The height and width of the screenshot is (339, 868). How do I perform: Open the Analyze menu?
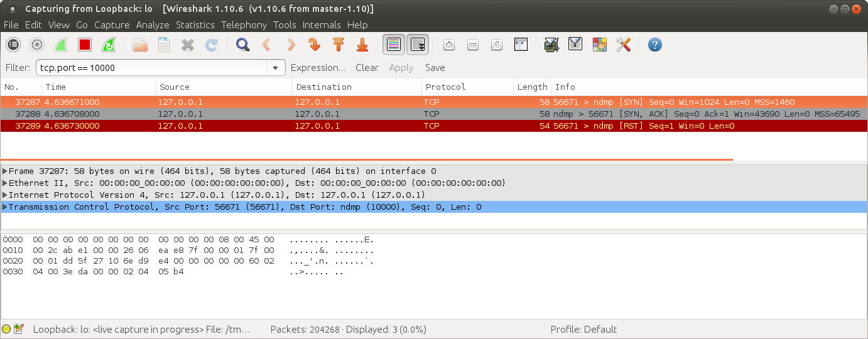153,25
